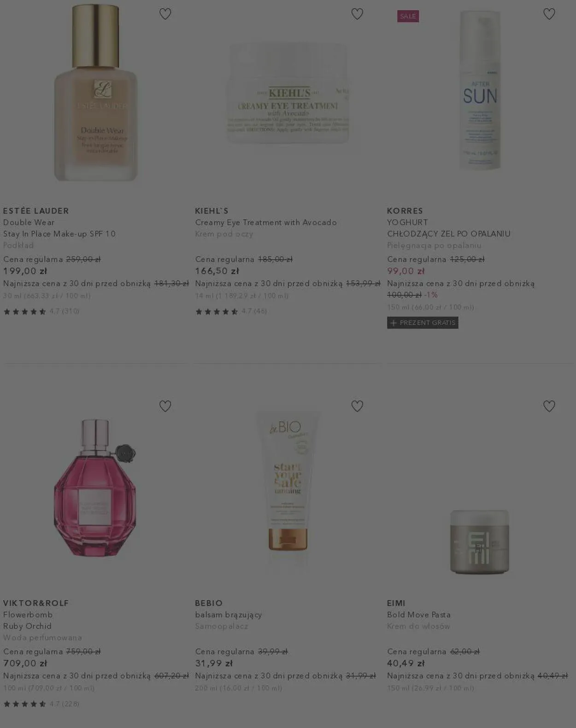Add Bebio balsam brązujący to favorites
This screenshot has height=728, width=576.
pos(357,406)
